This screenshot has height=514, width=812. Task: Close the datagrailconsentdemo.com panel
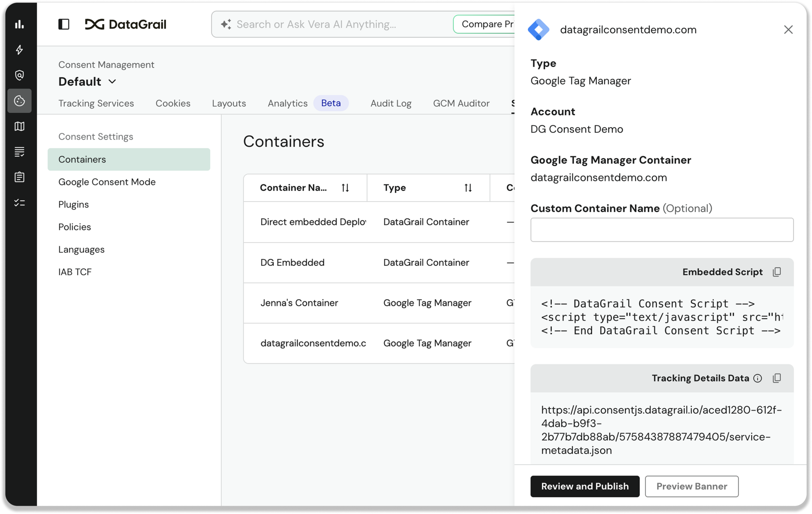(x=788, y=30)
